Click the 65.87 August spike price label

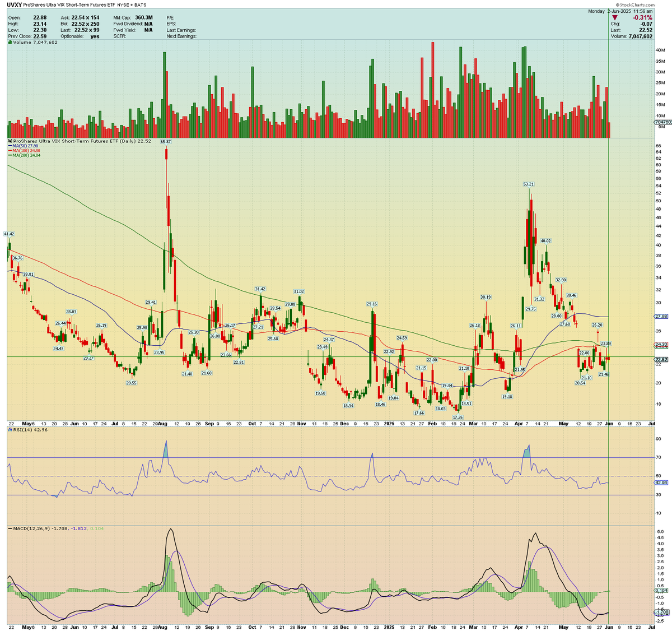tap(165, 142)
